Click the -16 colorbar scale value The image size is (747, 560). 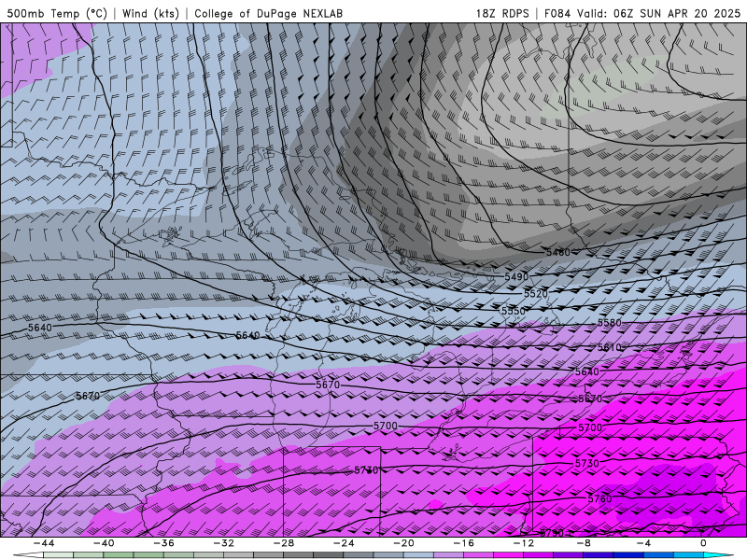463,543
